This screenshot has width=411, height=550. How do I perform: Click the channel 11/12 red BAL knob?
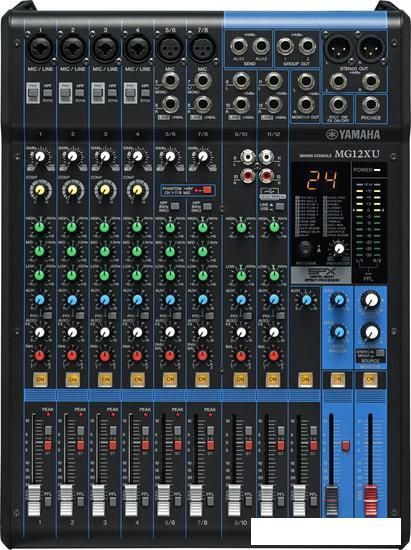pos(274,356)
